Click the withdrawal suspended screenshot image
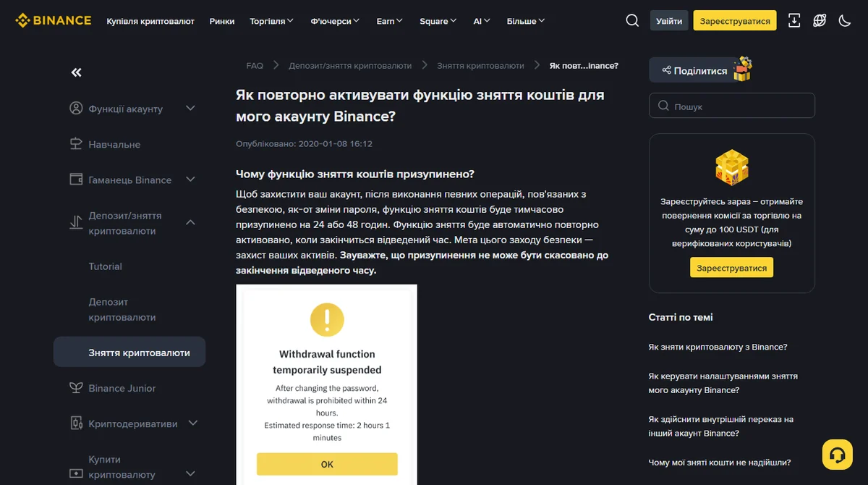Viewport: 868px width, 485px height. [x=326, y=384]
